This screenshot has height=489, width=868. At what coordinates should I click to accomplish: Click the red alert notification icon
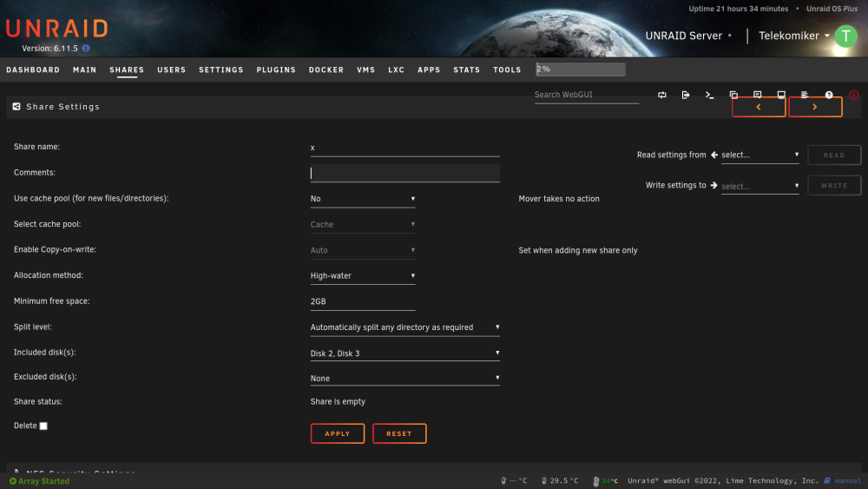(x=853, y=95)
